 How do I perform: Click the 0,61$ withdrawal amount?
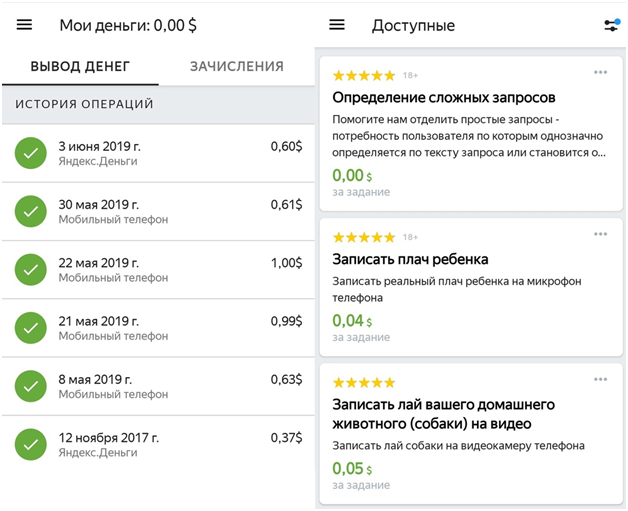[x=286, y=205]
